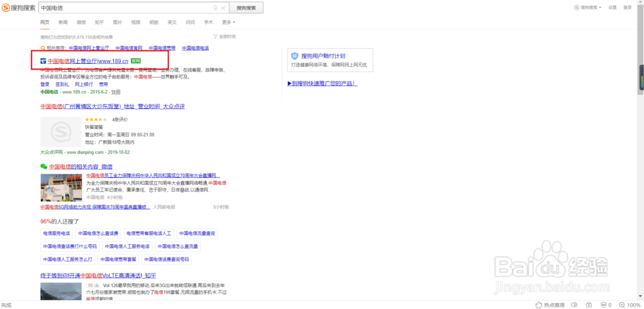
Task: Click the download icon in status bar
Action: tap(589, 305)
